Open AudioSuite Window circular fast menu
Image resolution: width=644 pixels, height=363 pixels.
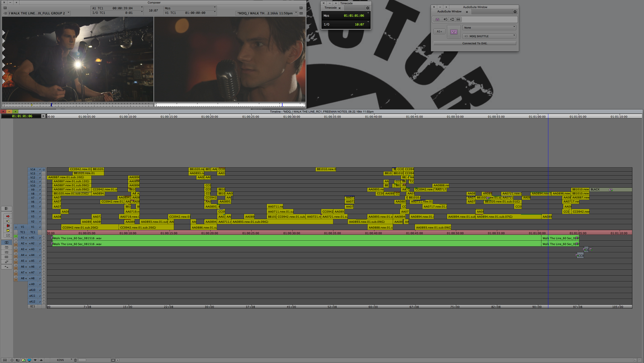tap(515, 12)
